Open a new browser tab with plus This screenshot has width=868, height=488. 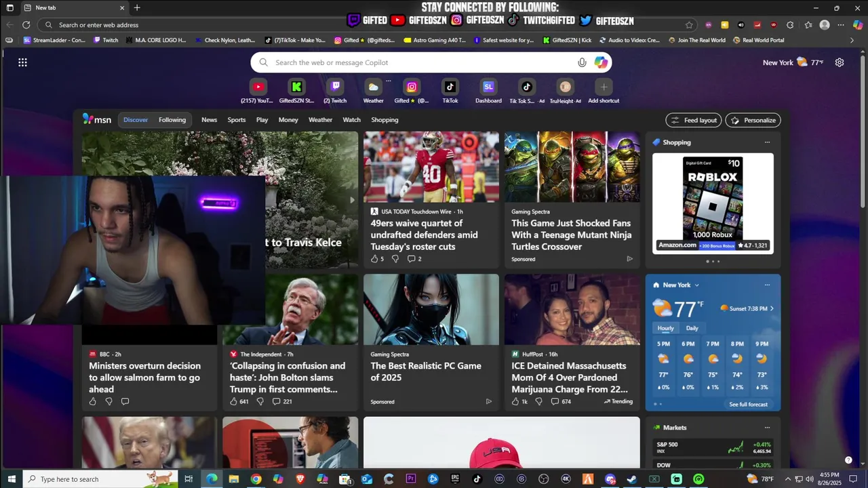137,7
